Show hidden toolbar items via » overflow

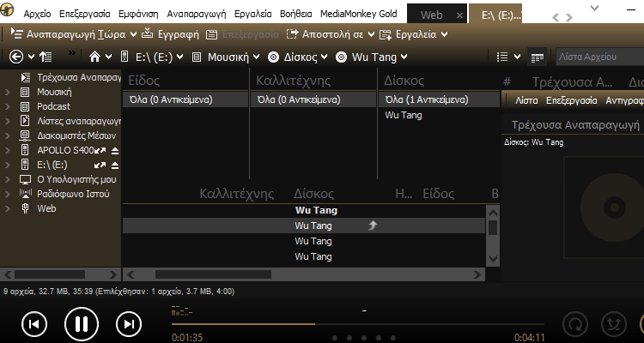[72, 52]
